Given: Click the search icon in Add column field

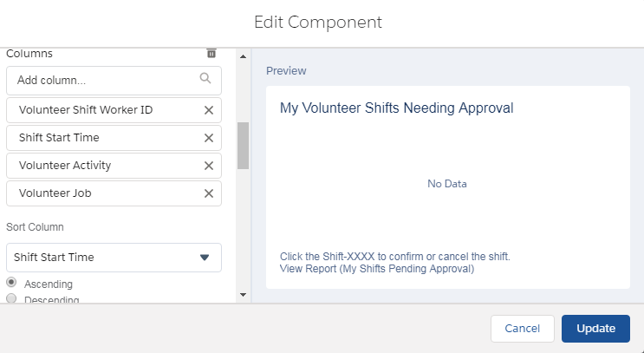Looking at the screenshot, I should 205,79.
